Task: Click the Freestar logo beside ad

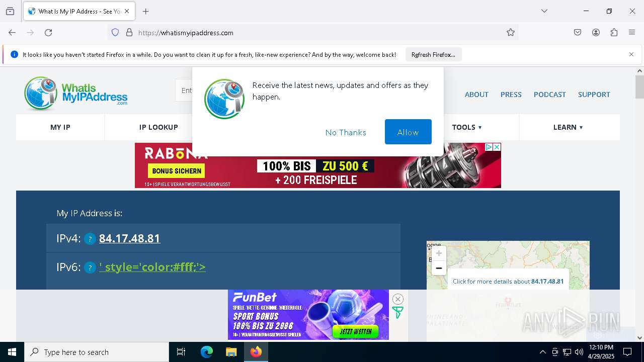Action: pyautogui.click(x=397, y=313)
